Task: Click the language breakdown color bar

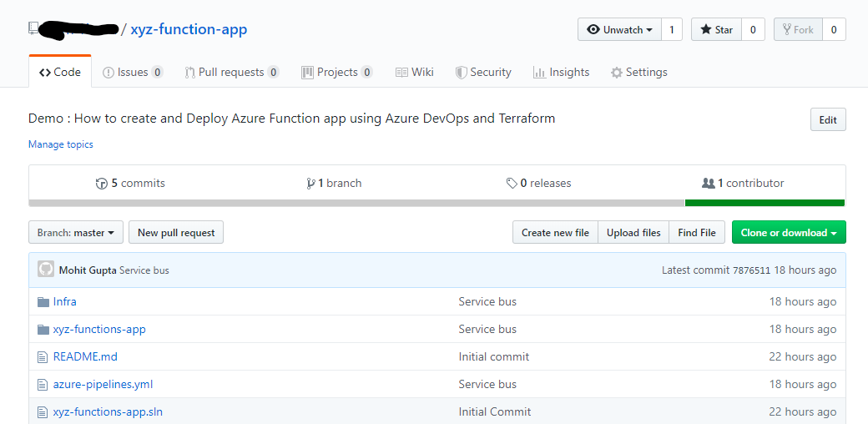Action: [x=437, y=203]
